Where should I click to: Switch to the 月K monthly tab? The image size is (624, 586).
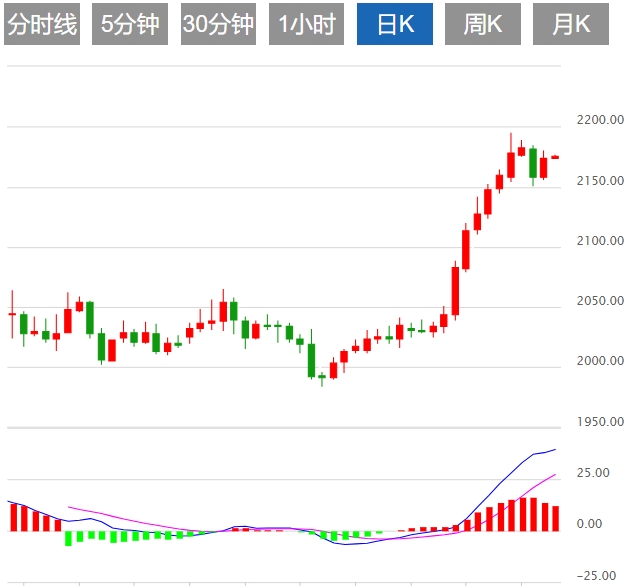tap(571, 24)
